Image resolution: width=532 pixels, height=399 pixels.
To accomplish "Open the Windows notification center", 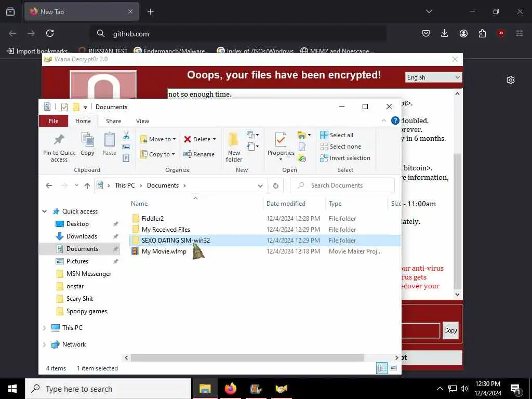I will [x=516, y=389].
